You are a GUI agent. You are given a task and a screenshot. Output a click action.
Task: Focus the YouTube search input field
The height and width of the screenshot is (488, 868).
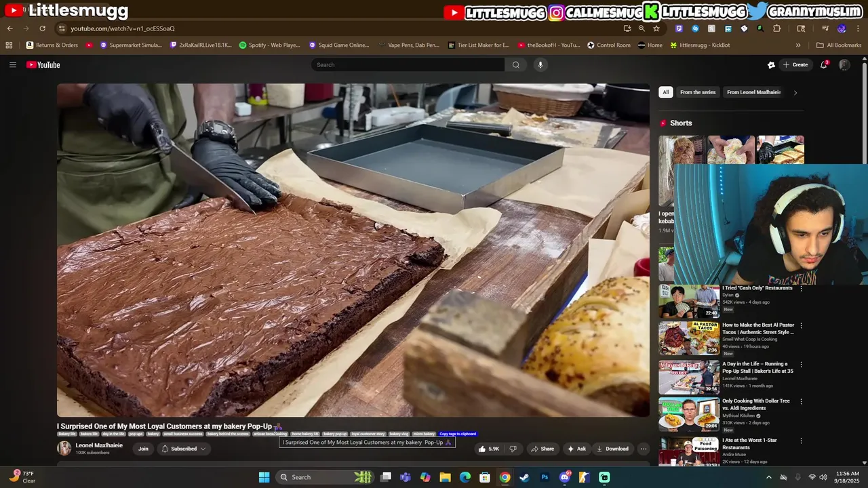tap(408, 65)
